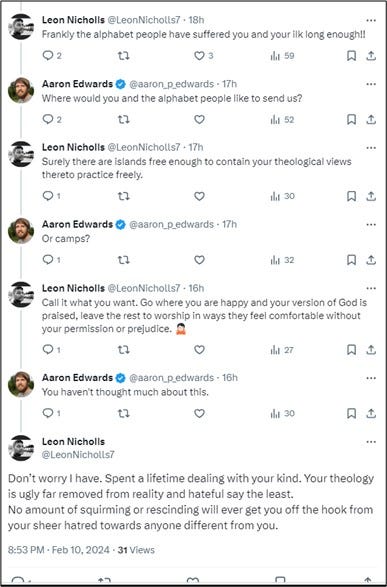
Task: Open more options on 'Or camps?' tweet
Action: (371, 225)
